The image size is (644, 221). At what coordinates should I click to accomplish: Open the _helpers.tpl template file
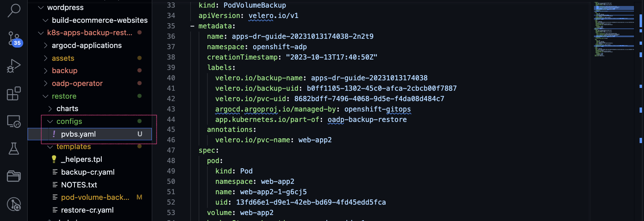pyautogui.click(x=81, y=159)
